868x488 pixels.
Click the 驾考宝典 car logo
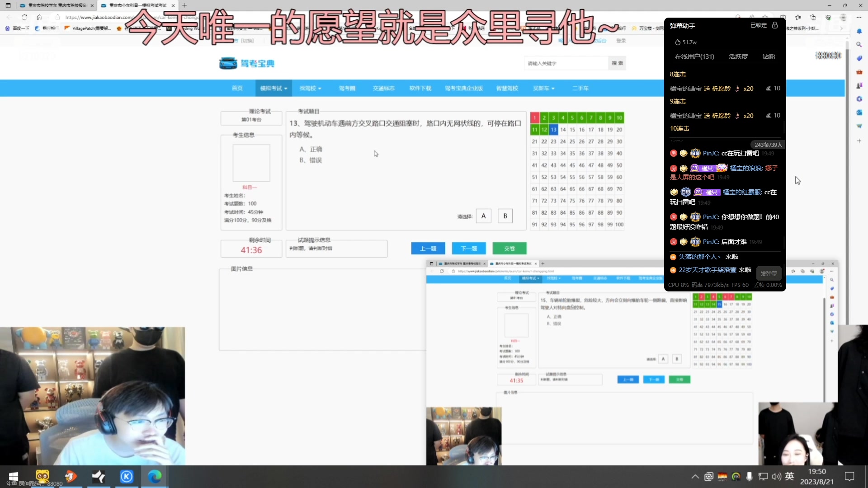click(229, 63)
